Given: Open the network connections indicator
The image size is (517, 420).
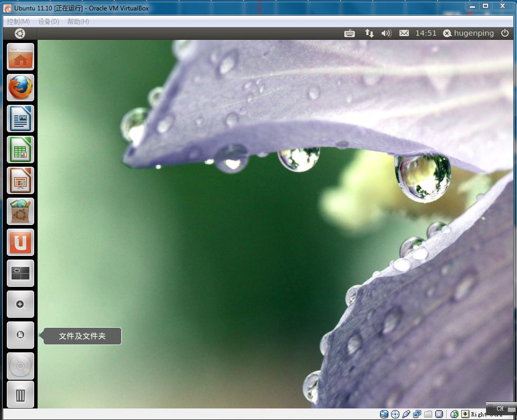Looking at the screenshot, I should [x=370, y=33].
